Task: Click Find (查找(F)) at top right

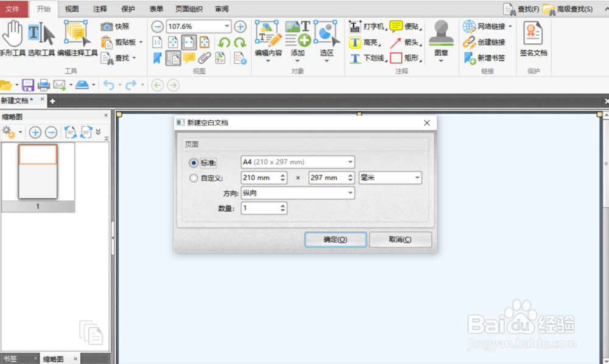Action: click(x=521, y=9)
